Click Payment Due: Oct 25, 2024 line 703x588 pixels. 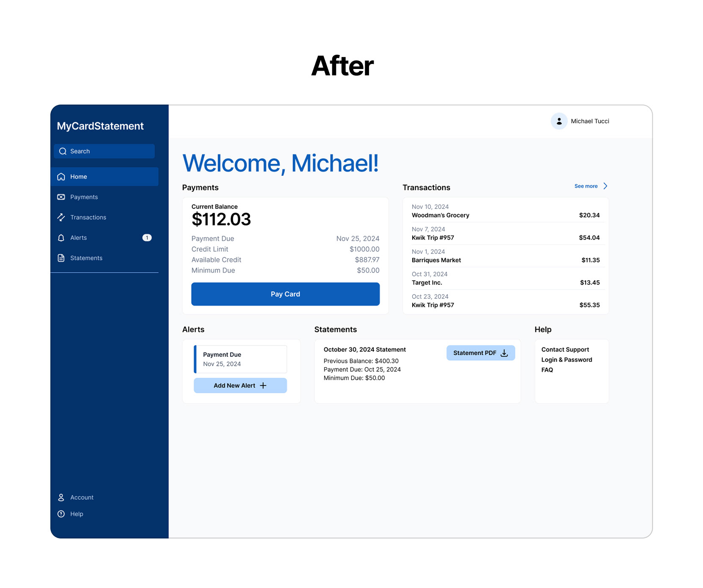(362, 370)
